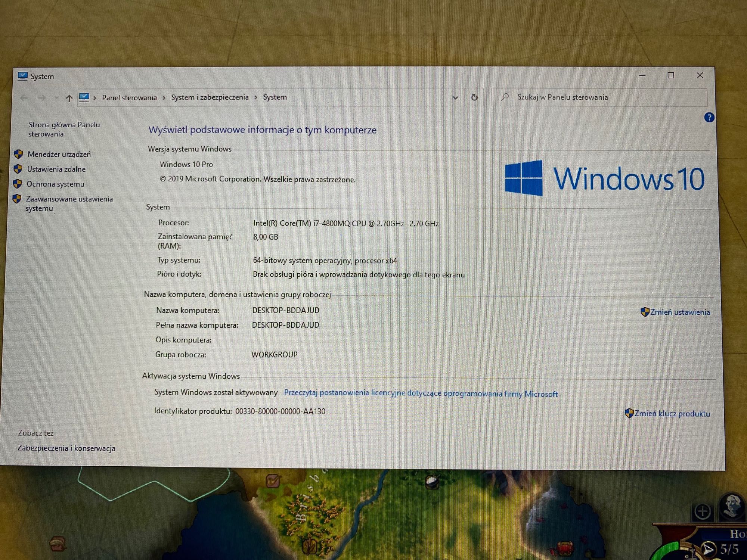Maximize the System window
The height and width of the screenshot is (560, 747).
[671, 75]
